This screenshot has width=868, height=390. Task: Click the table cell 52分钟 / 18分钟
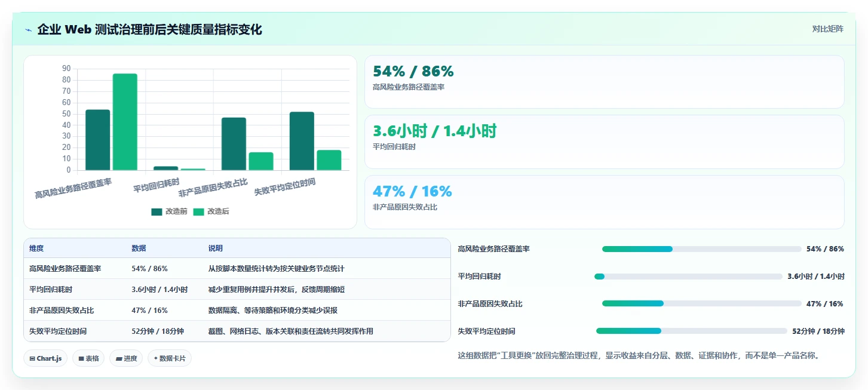[158, 331]
